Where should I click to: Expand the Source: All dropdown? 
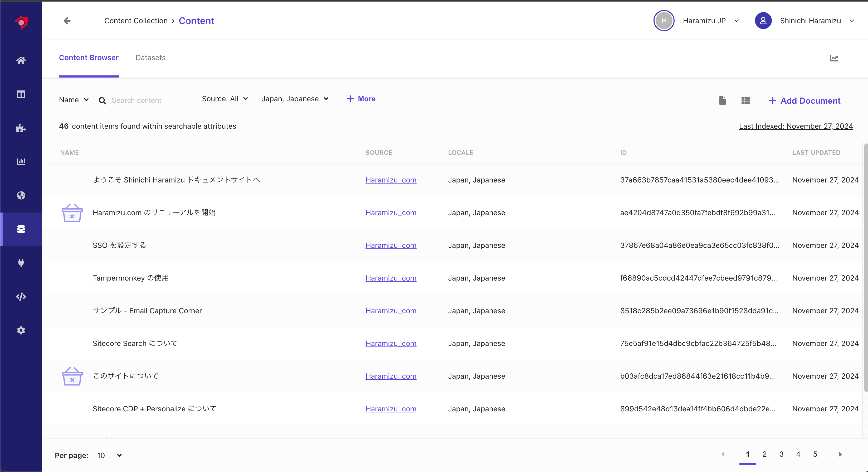click(225, 99)
